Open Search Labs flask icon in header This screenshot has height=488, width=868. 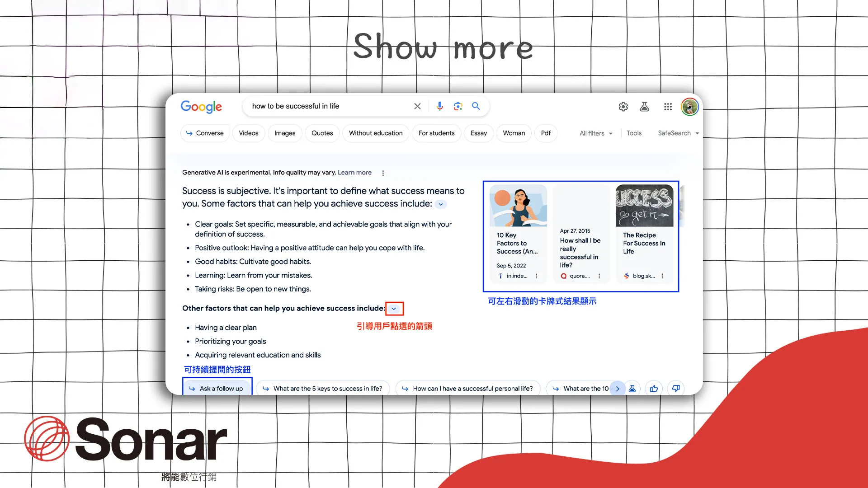click(x=644, y=107)
